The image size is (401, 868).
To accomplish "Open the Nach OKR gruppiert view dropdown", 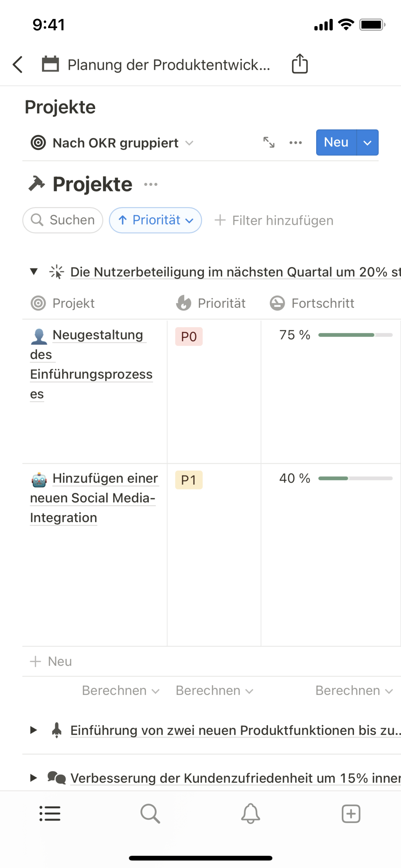I will pos(112,143).
